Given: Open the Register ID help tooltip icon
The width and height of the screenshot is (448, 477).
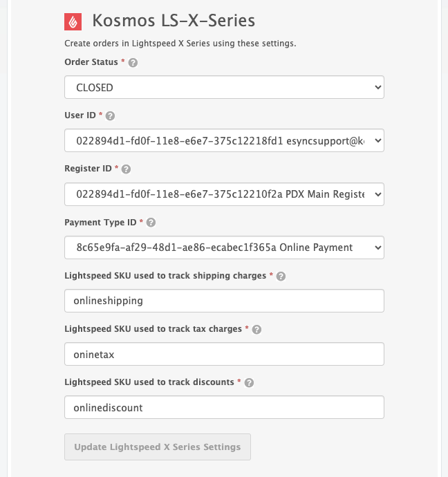Looking at the screenshot, I should pyautogui.click(x=126, y=169).
